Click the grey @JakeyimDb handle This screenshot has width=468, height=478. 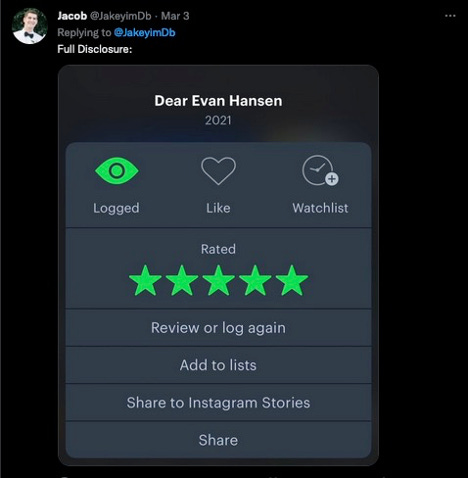click(120, 16)
